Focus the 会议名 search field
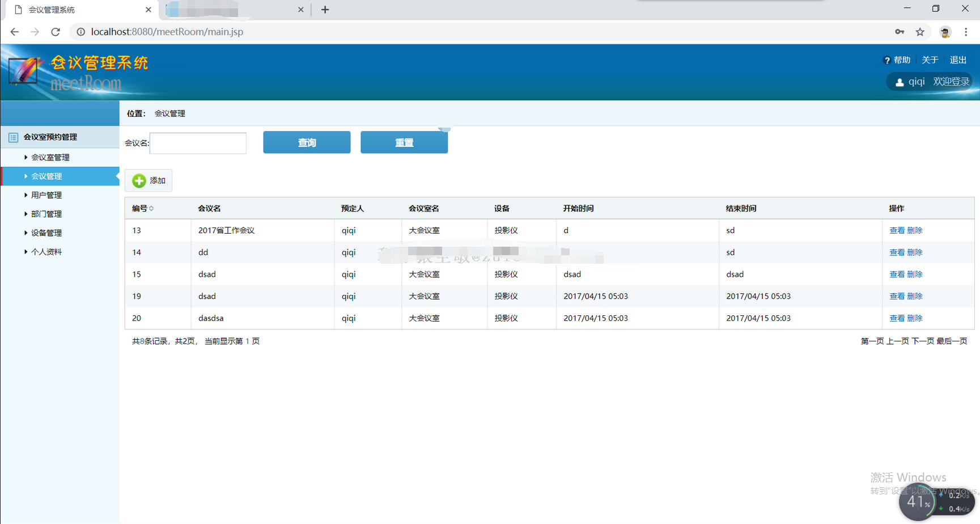The height and width of the screenshot is (524, 980). coord(198,143)
